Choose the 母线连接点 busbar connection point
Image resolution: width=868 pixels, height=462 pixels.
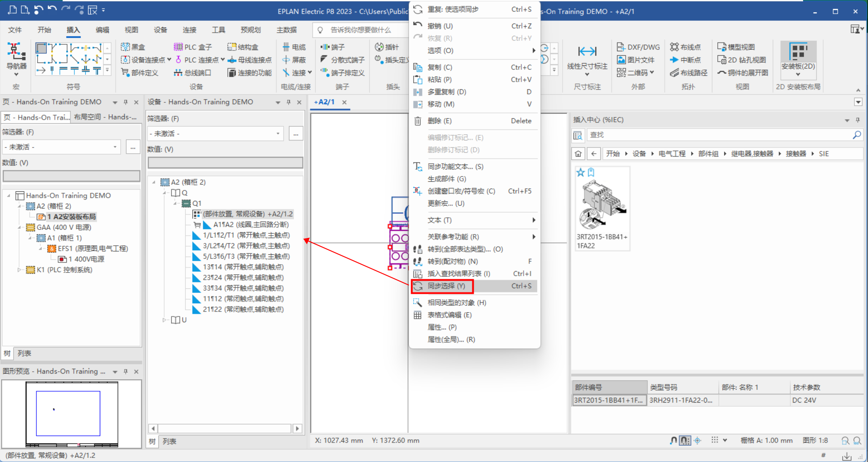coord(250,60)
